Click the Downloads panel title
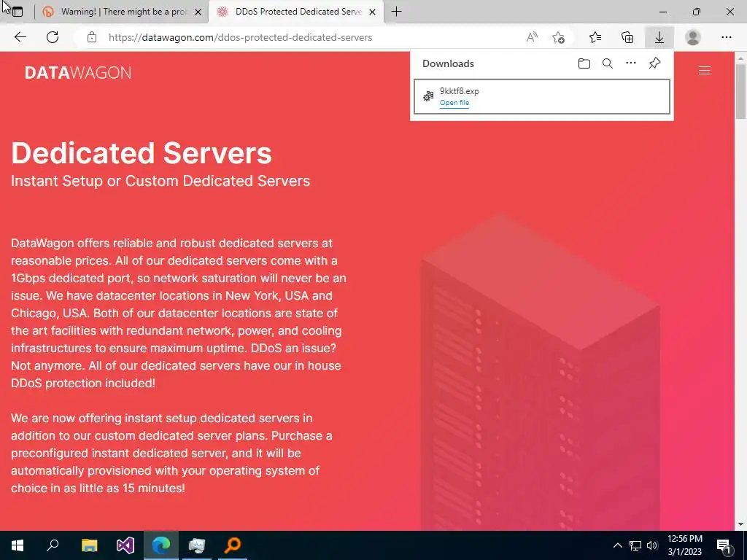747x560 pixels. tap(449, 63)
